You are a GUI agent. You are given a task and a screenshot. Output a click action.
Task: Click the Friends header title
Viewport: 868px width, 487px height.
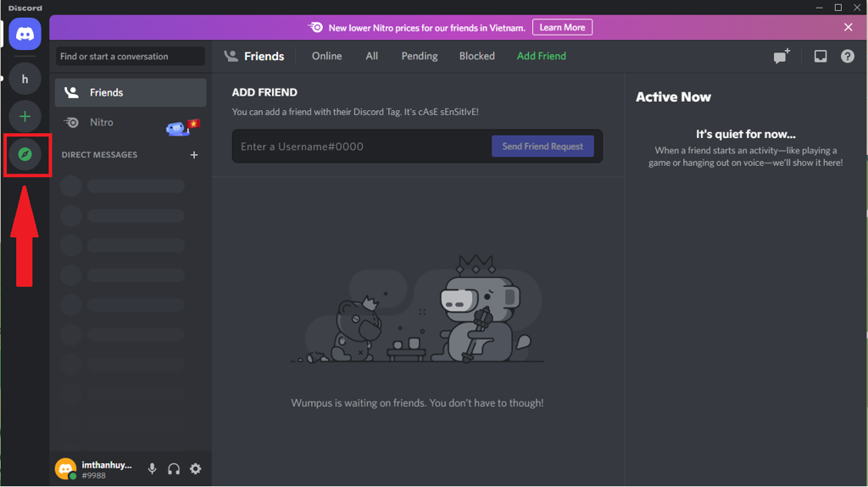pos(264,56)
